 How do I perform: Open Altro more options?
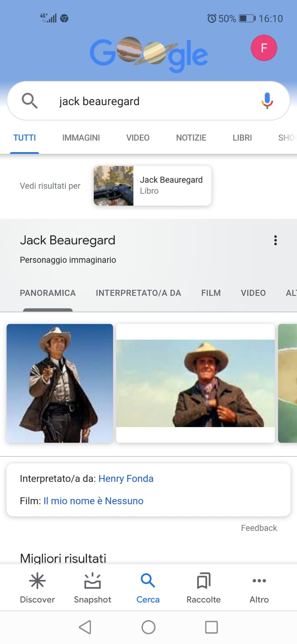click(x=259, y=588)
